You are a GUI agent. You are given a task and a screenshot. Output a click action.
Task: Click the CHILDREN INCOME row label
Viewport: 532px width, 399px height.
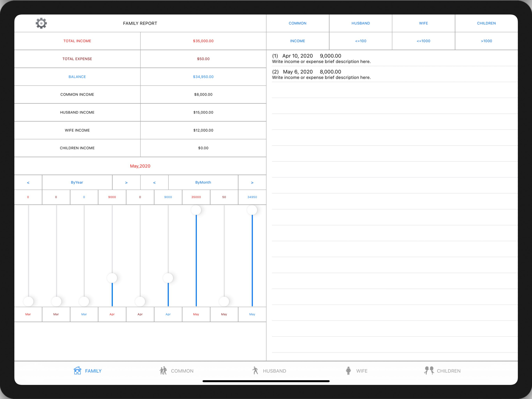(x=77, y=148)
